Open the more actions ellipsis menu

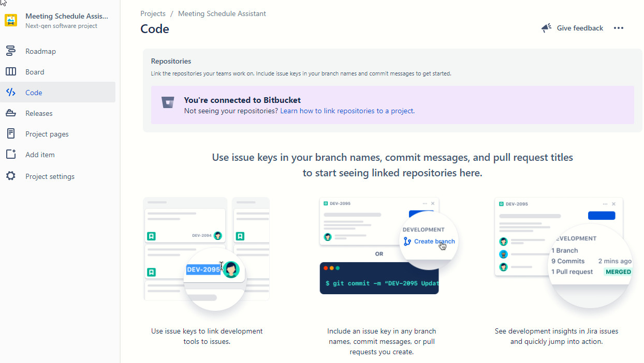pyautogui.click(x=619, y=28)
